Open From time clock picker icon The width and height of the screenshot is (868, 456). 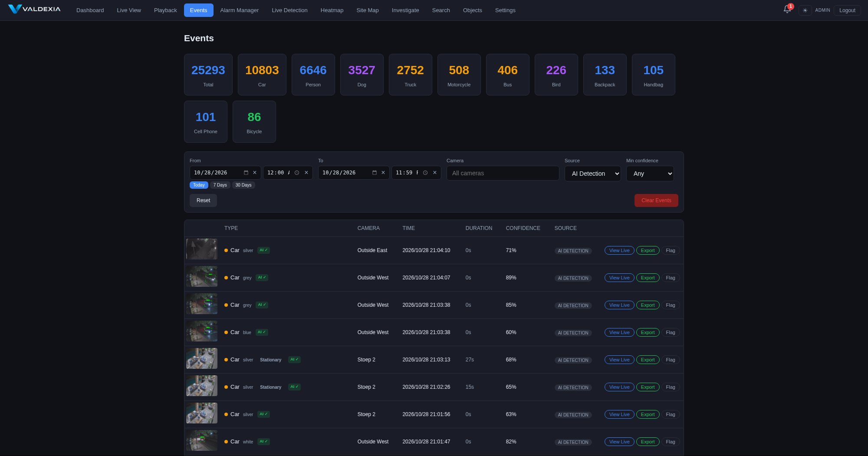point(297,173)
